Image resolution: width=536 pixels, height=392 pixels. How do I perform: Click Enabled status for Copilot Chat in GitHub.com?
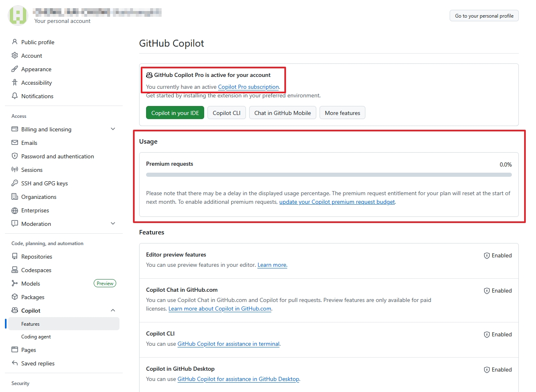(498, 291)
